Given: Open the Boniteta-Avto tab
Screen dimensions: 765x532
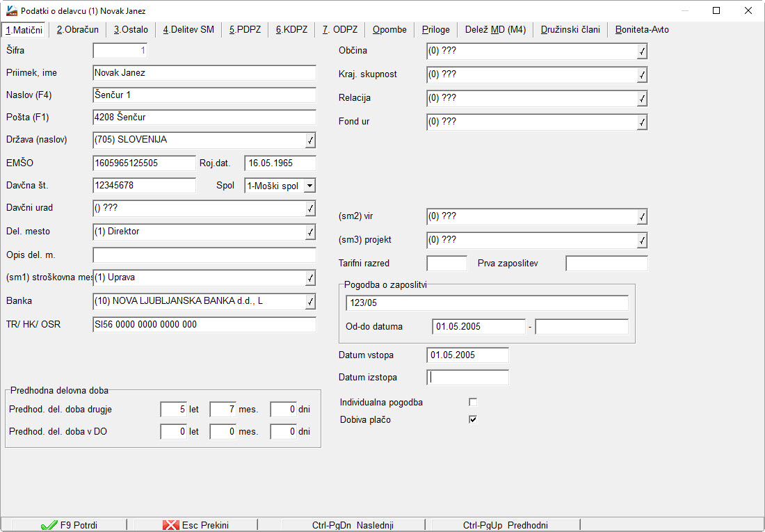Looking at the screenshot, I should coord(642,30).
